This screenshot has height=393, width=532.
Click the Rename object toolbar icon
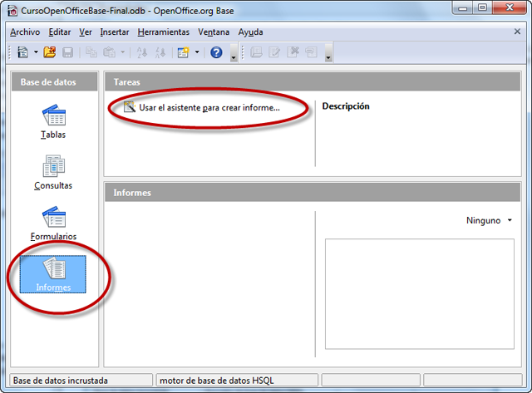click(311, 52)
